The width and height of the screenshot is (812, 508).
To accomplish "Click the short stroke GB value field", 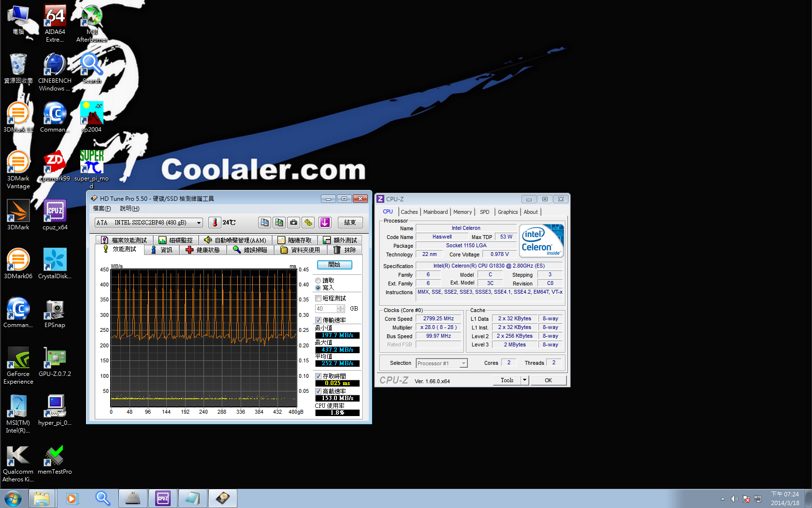I will 326,309.
